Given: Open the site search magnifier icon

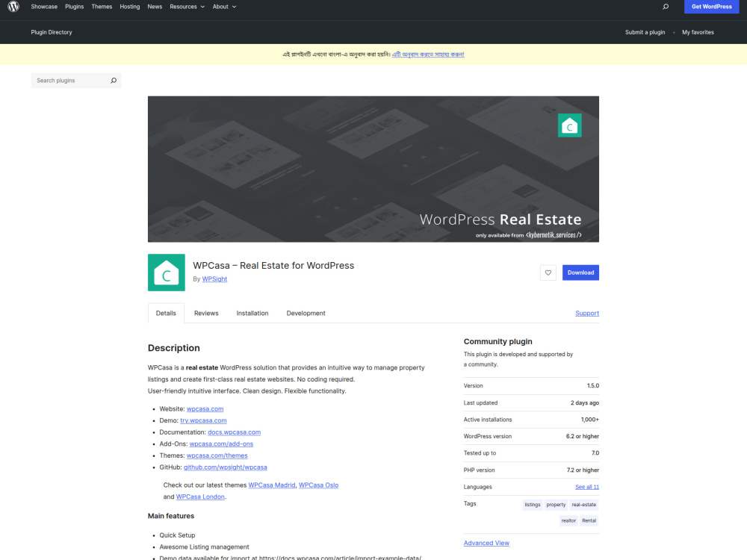Looking at the screenshot, I should [666, 7].
